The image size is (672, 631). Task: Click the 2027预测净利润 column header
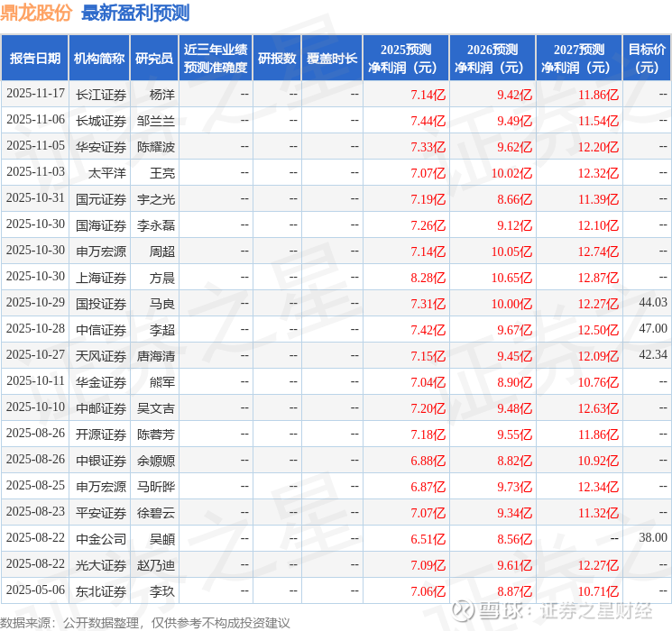(x=579, y=59)
